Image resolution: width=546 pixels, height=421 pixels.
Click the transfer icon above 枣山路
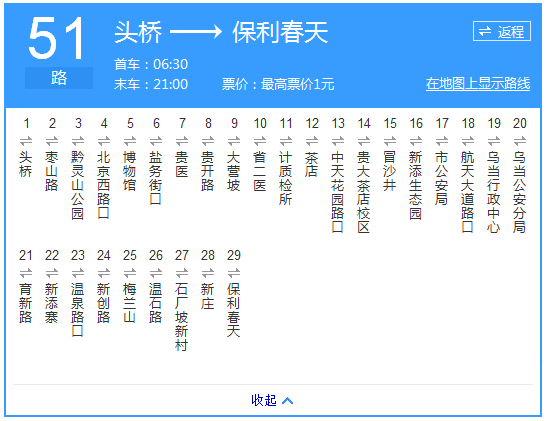point(52,141)
